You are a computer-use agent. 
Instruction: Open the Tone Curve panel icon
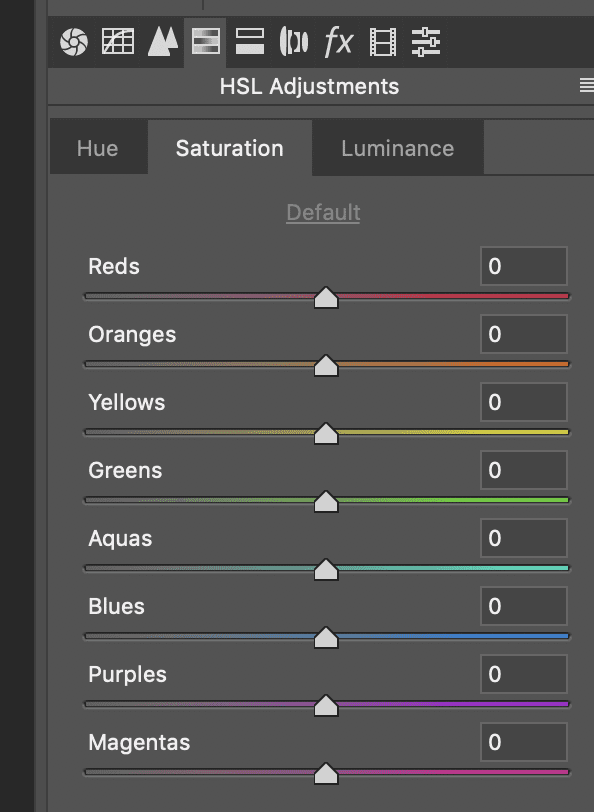click(118, 42)
